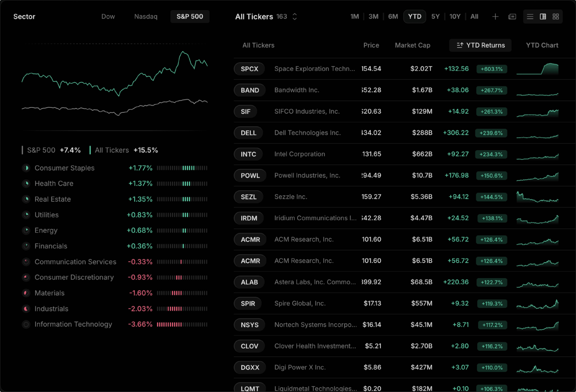
Task: Set time range to 3M
Action: (x=373, y=17)
